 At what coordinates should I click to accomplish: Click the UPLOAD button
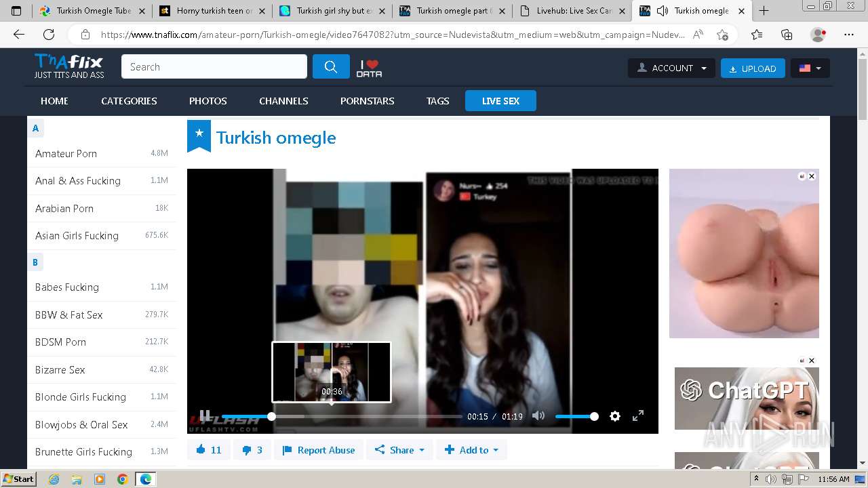[753, 68]
